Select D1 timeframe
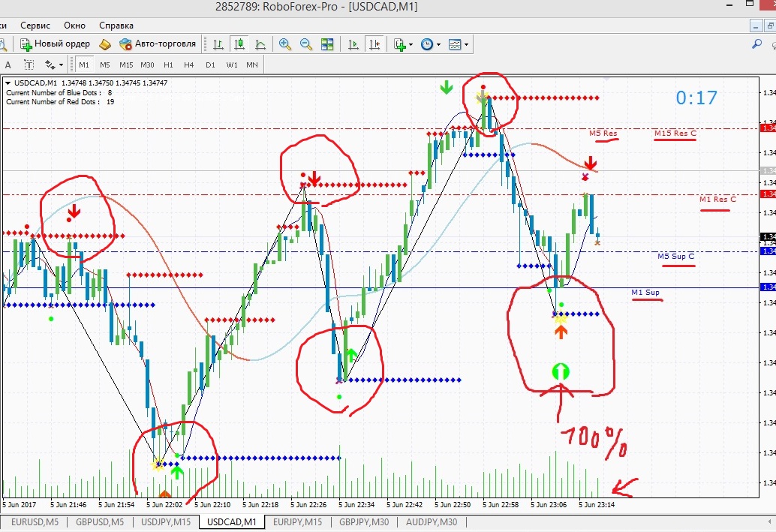 pyautogui.click(x=210, y=65)
